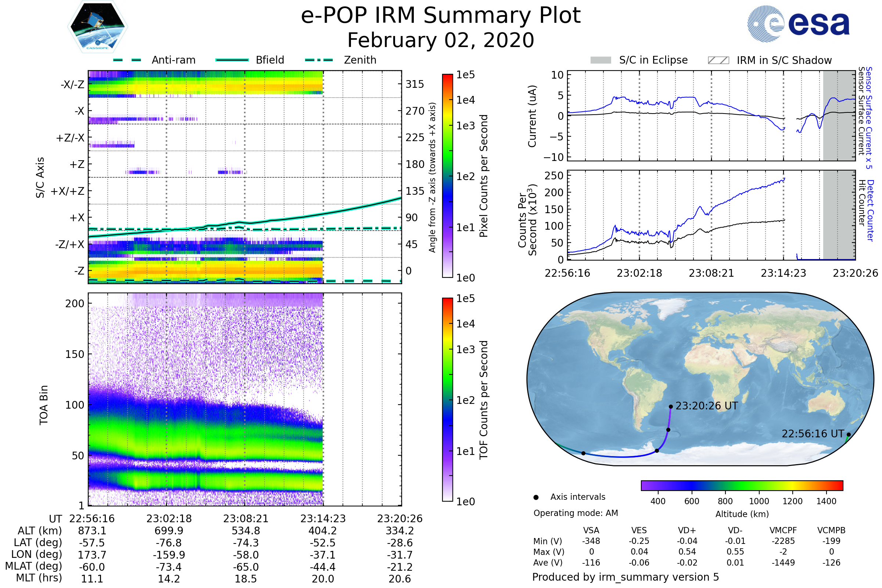Click the Pixel Counts per Second colorbar

pyautogui.click(x=447, y=176)
